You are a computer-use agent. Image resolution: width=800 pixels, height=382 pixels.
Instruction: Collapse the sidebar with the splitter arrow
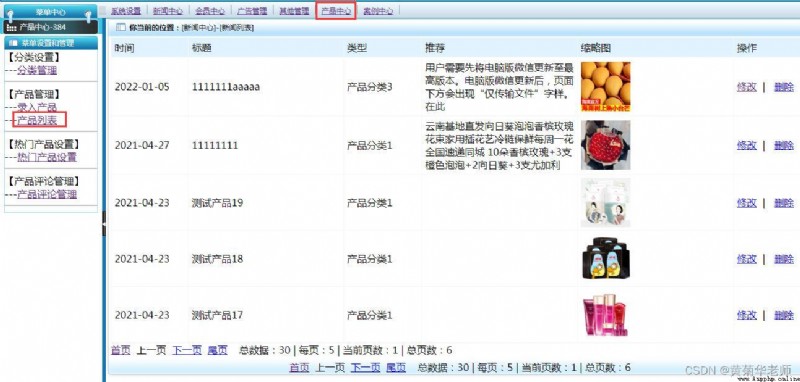click(x=104, y=223)
